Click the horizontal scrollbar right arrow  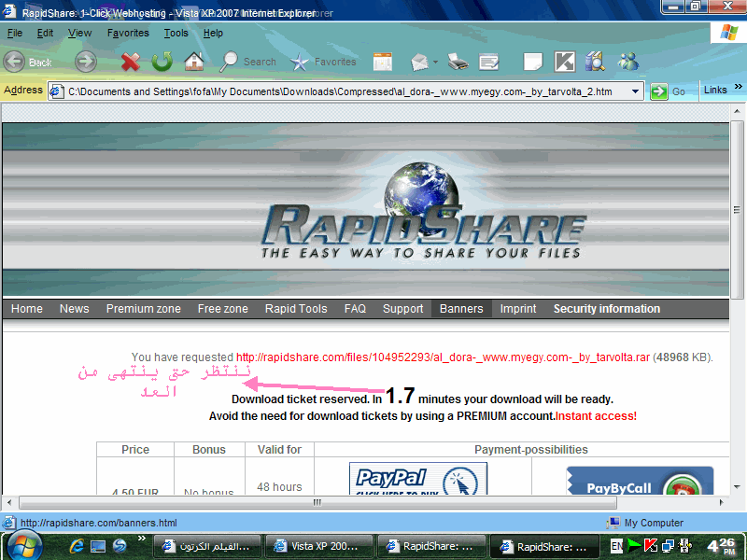click(x=721, y=502)
